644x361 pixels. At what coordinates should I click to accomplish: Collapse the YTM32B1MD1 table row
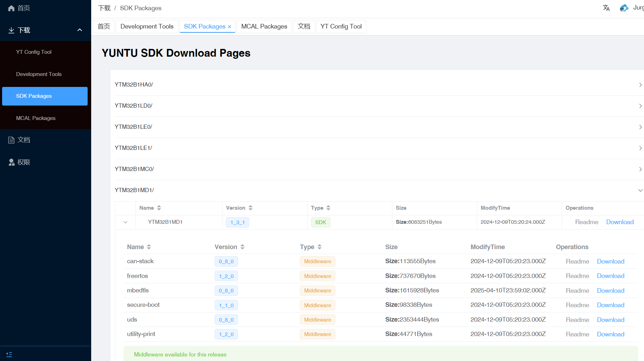125,222
